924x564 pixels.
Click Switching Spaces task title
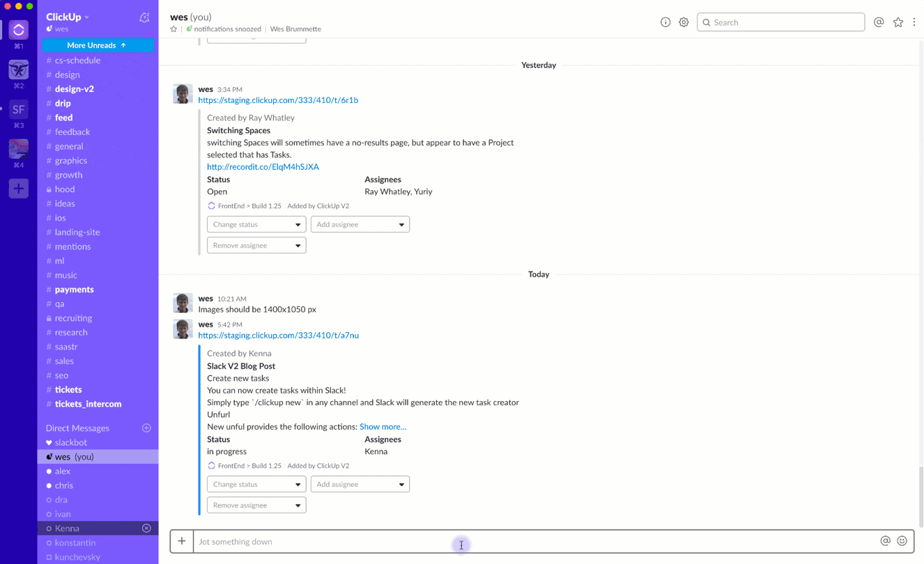tap(238, 130)
